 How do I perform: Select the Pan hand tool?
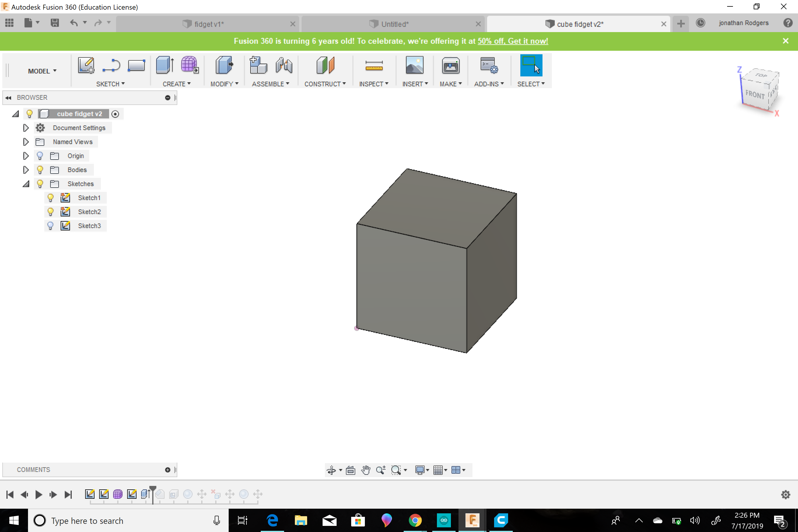pyautogui.click(x=366, y=470)
